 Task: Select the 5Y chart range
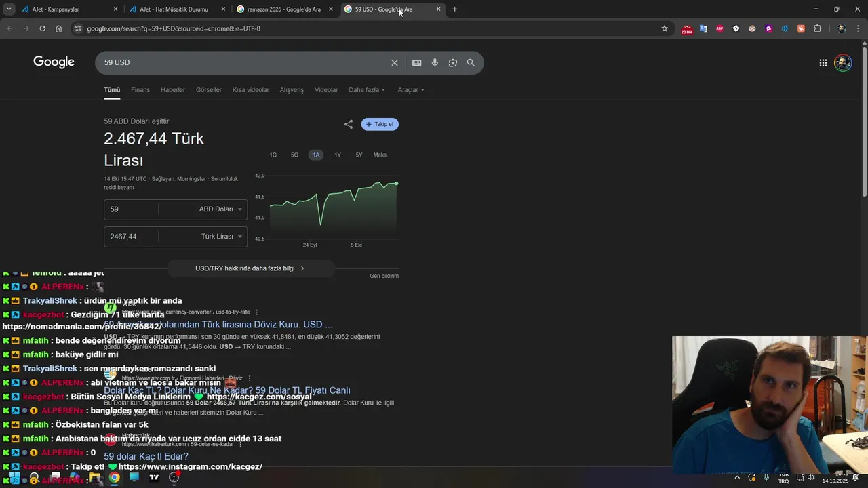[x=359, y=155]
